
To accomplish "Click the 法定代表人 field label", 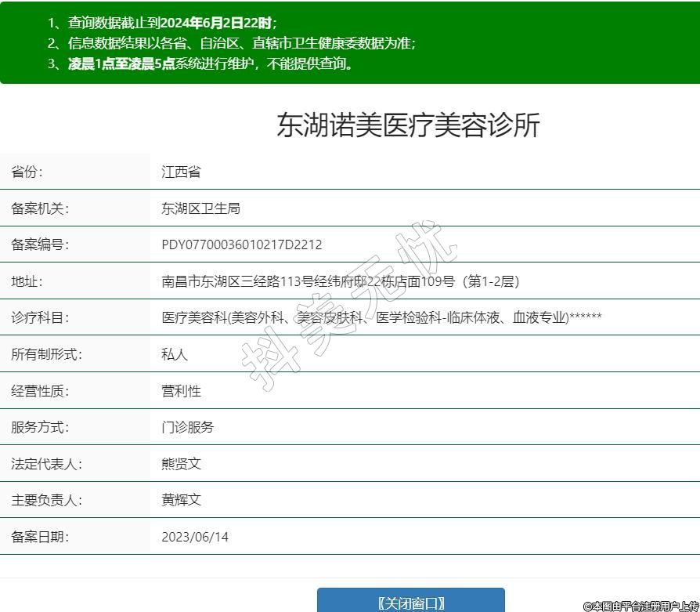I will click(x=46, y=464).
